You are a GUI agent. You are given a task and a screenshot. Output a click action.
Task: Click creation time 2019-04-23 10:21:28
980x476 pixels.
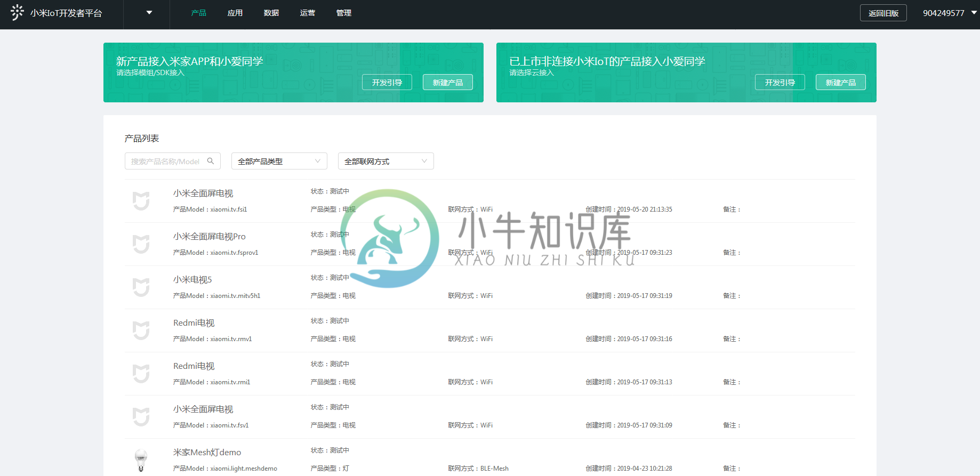pyautogui.click(x=645, y=469)
